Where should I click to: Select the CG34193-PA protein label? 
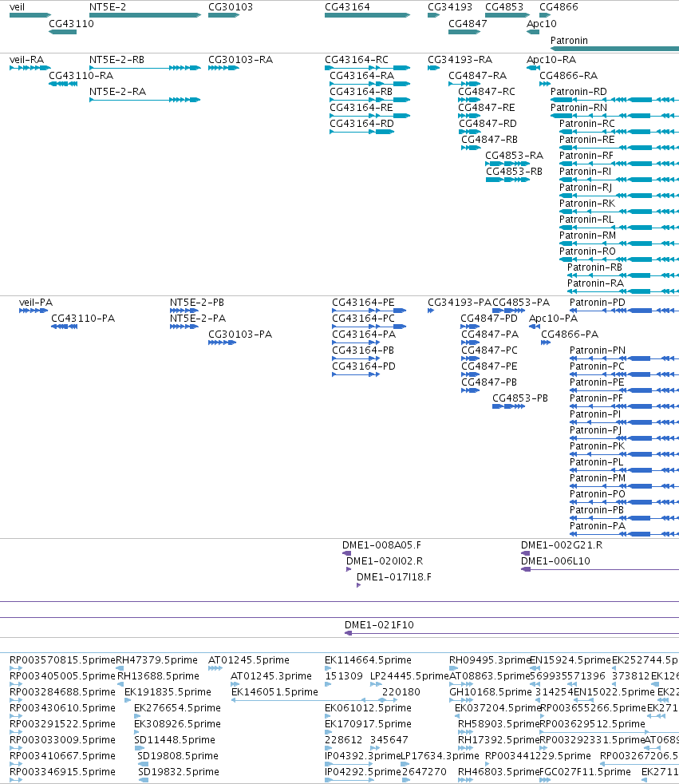[x=460, y=303]
